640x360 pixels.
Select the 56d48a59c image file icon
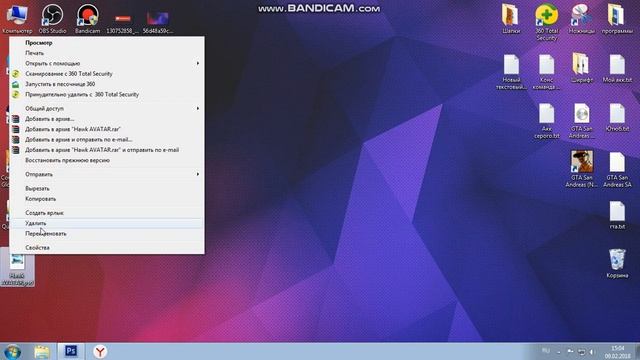[x=158, y=21]
